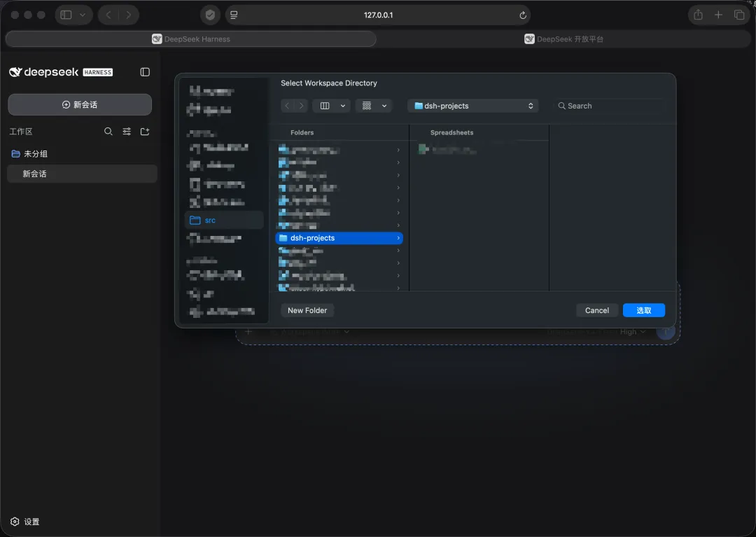This screenshot has width=756, height=537.
Task: Reload the page in Safari
Action: [x=523, y=15]
